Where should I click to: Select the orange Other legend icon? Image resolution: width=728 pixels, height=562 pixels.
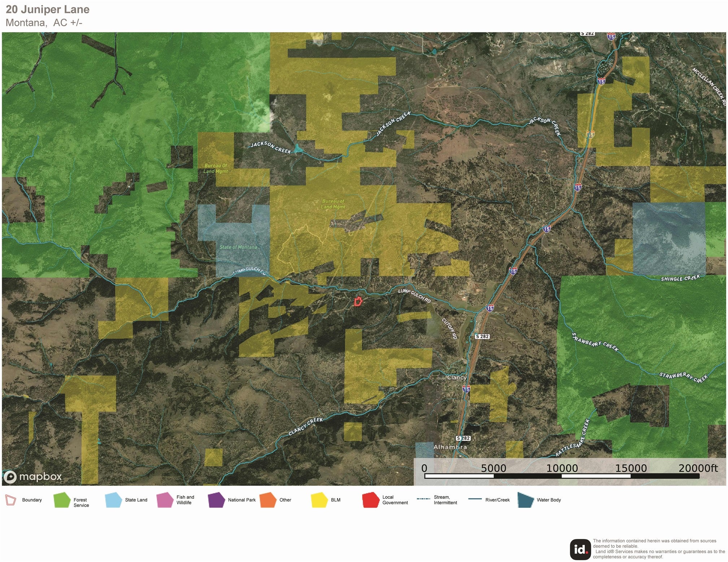pos(268,500)
